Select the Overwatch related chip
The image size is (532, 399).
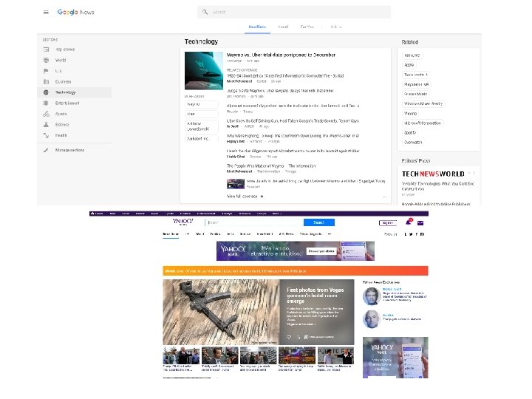[x=413, y=143]
